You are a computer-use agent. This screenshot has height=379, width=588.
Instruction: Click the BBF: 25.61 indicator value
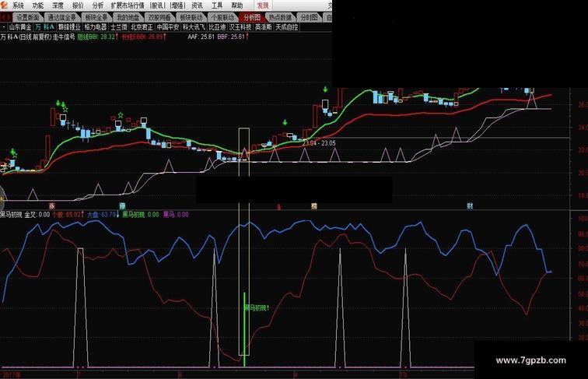click(x=233, y=37)
